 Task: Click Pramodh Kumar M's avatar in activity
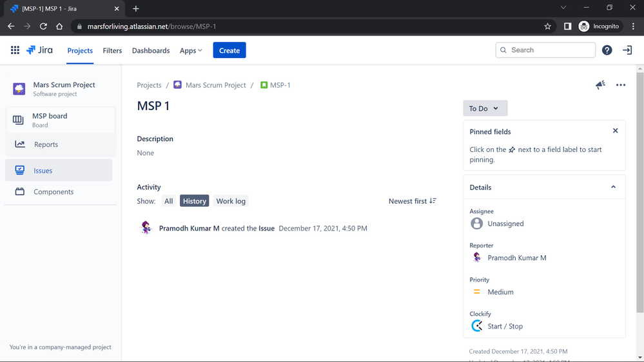(146, 228)
